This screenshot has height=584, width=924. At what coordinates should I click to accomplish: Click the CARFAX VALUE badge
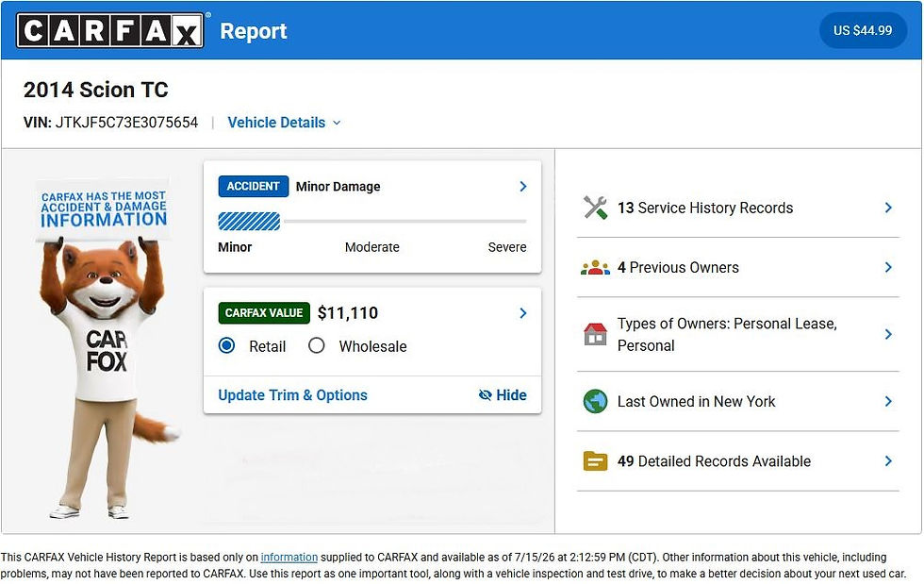(x=263, y=313)
